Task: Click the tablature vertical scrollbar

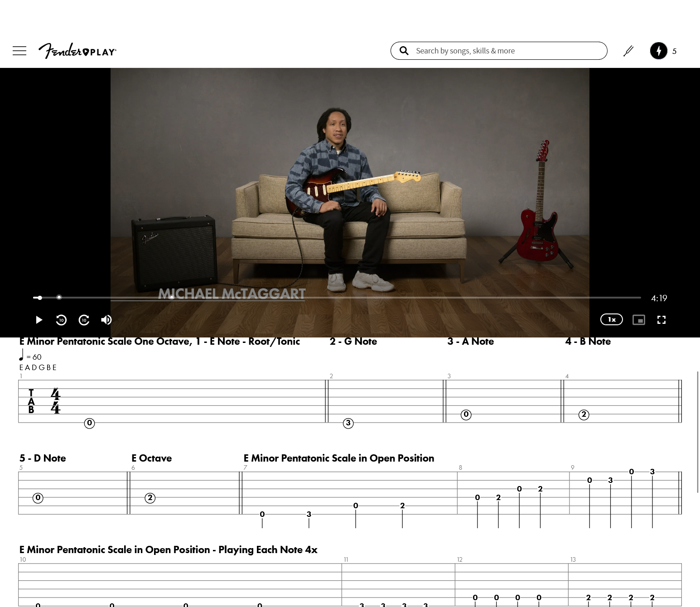Action: [x=698, y=432]
